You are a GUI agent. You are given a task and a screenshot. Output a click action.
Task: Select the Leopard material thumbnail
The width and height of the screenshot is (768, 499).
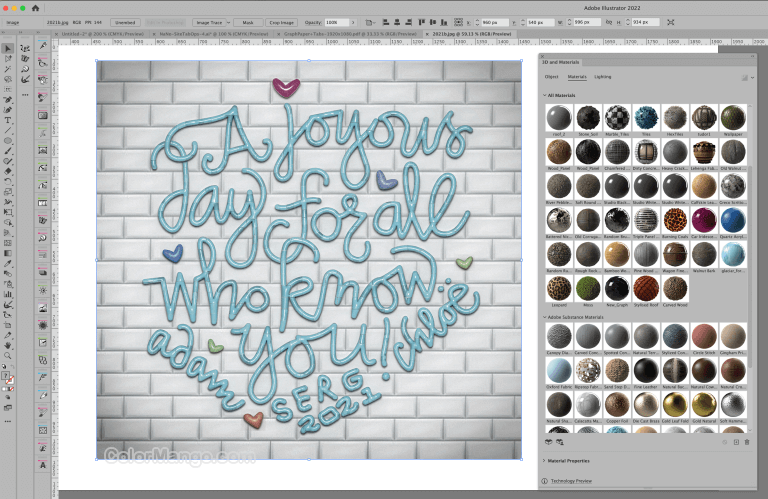tap(559, 289)
